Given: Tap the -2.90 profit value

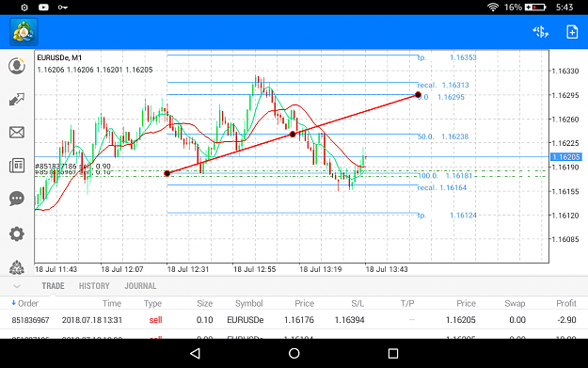Looking at the screenshot, I should pyautogui.click(x=566, y=320).
